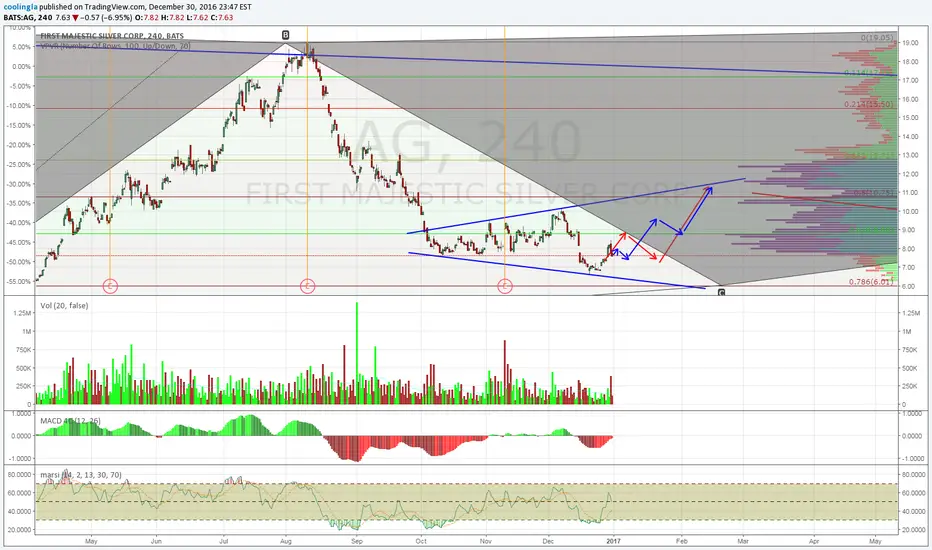Screen dimensions: 932x550
Task: Click circled C marker on the August vertical line
Action: click(x=307, y=286)
